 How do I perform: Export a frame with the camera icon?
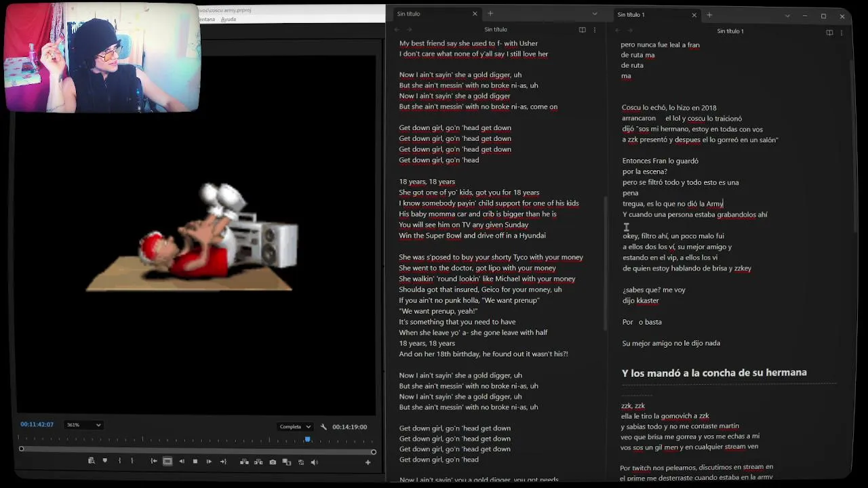(273, 462)
